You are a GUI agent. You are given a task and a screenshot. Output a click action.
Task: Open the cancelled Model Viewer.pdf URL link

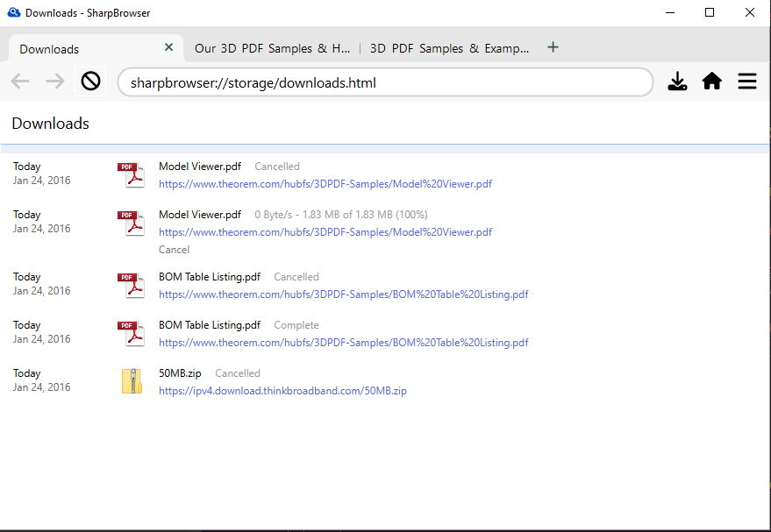(x=325, y=184)
